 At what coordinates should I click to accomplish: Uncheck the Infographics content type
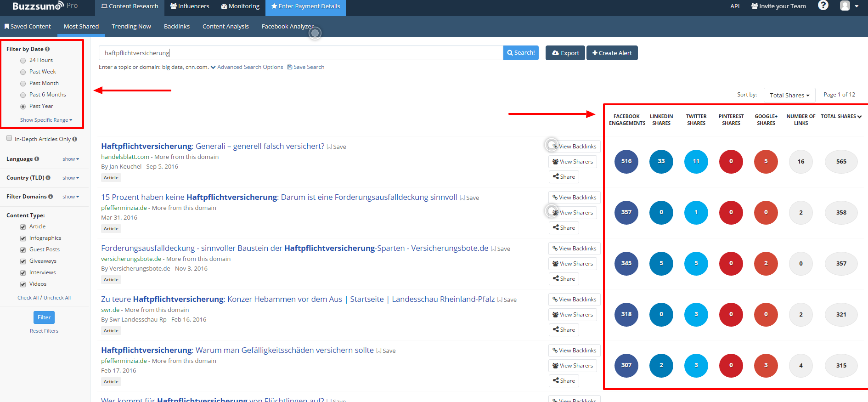pos(23,238)
